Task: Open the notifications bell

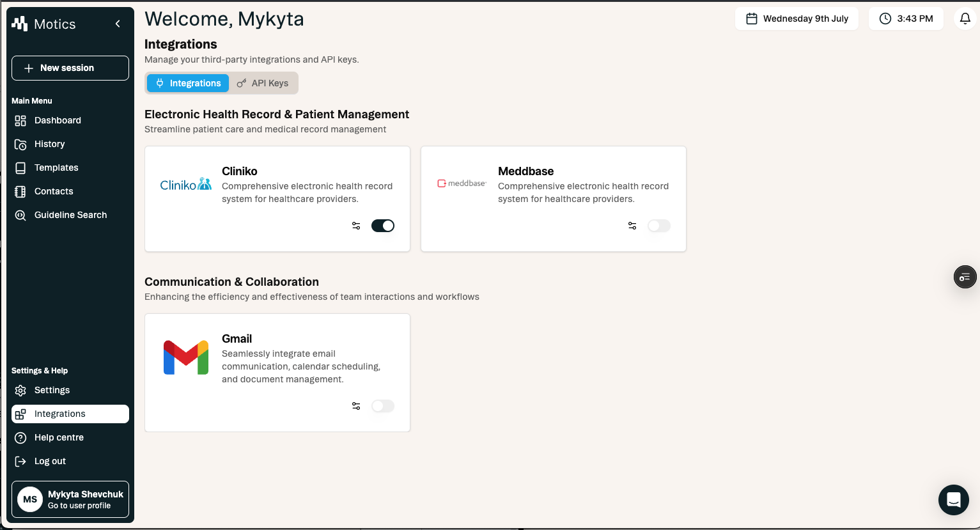Action: pyautogui.click(x=965, y=19)
